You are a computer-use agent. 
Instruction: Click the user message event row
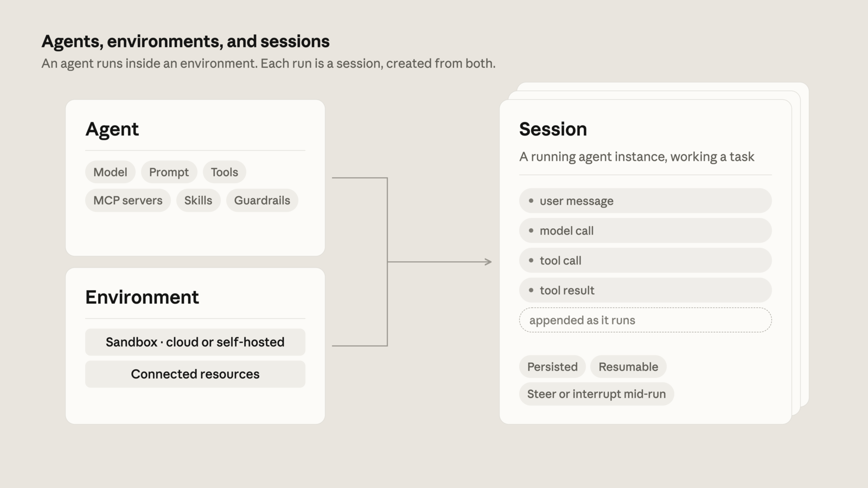(646, 201)
